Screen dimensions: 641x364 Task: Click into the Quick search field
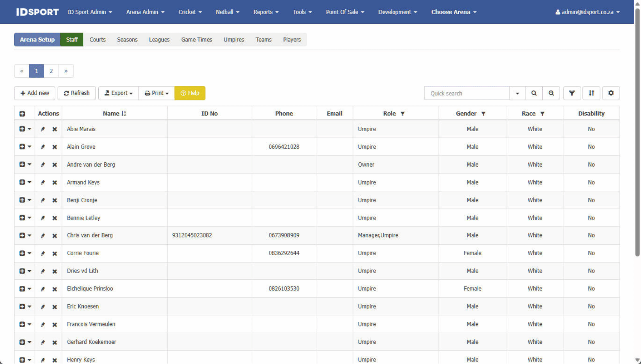click(x=467, y=93)
